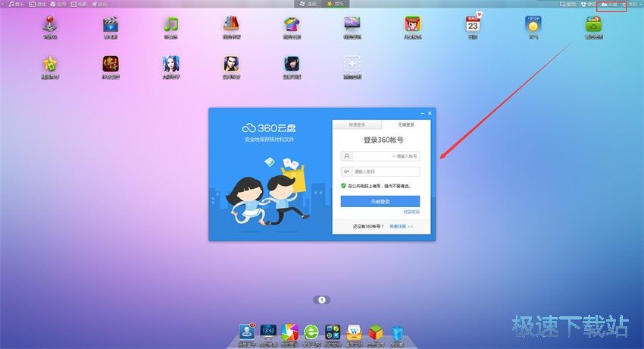Open the colorful cube app dock icon
Screen dimensions: 644x349
click(x=375, y=332)
